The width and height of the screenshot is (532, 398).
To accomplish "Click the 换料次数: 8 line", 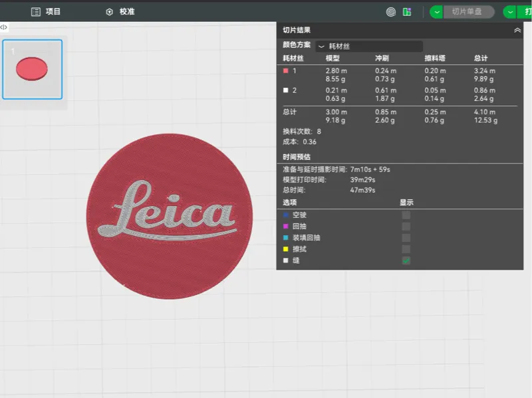I will pyautogui.click(x=302, y=132).
